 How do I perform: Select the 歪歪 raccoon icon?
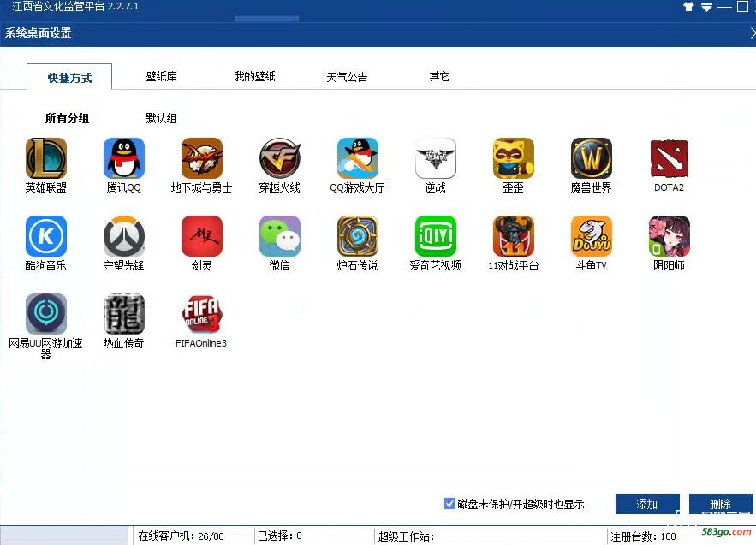(514, 158)
